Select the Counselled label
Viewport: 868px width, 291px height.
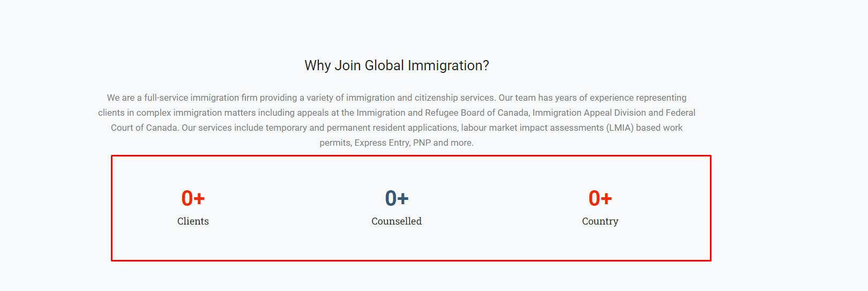click(396, 221)
